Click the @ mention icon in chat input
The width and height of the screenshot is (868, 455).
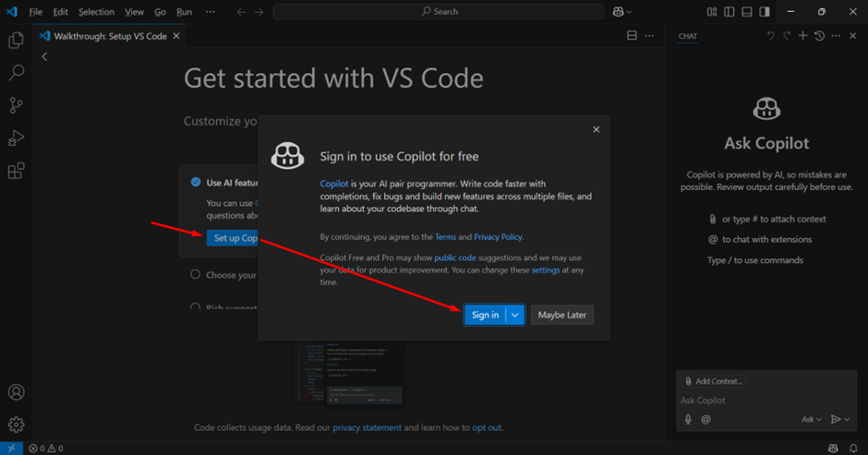coord(705,420)
